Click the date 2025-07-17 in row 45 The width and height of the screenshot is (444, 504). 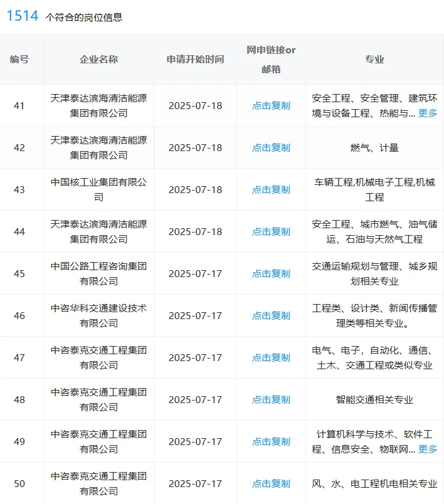[x=196, y=274]
